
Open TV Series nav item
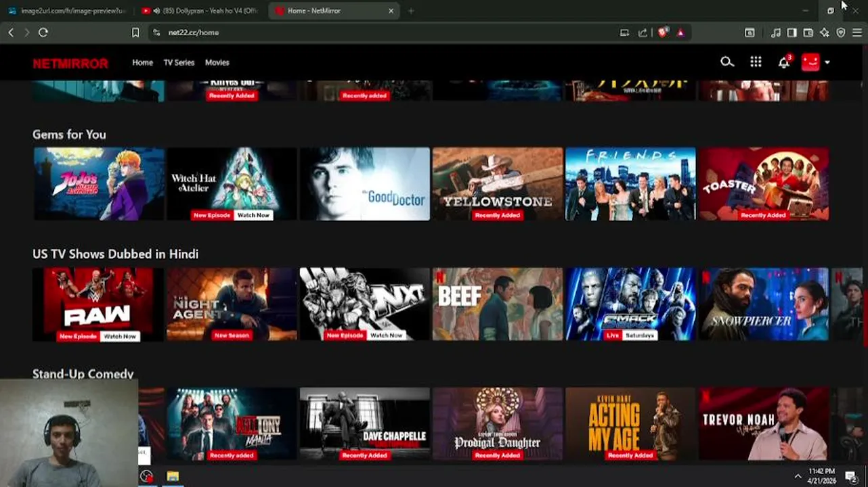(x=179, y=62)
